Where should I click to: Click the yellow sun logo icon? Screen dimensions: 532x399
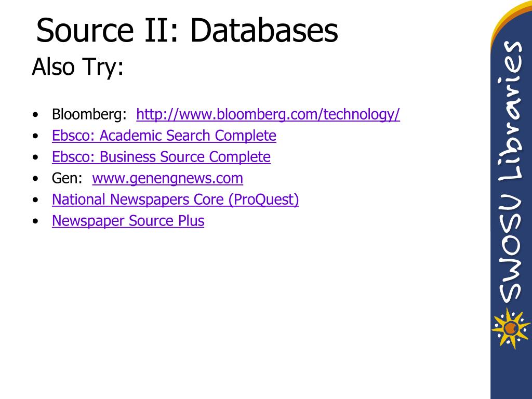(511, 328)
